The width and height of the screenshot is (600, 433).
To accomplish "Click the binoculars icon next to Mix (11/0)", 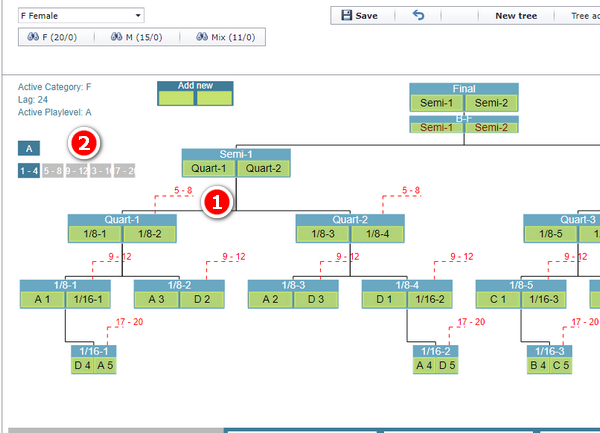I will 202,37.
